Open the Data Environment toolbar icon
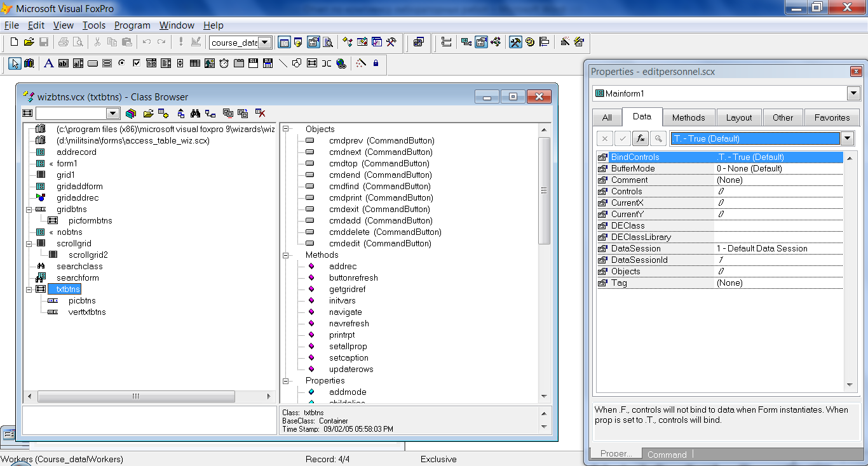Image resolution: width=868 pixels, height=466 pixels. 466,43
